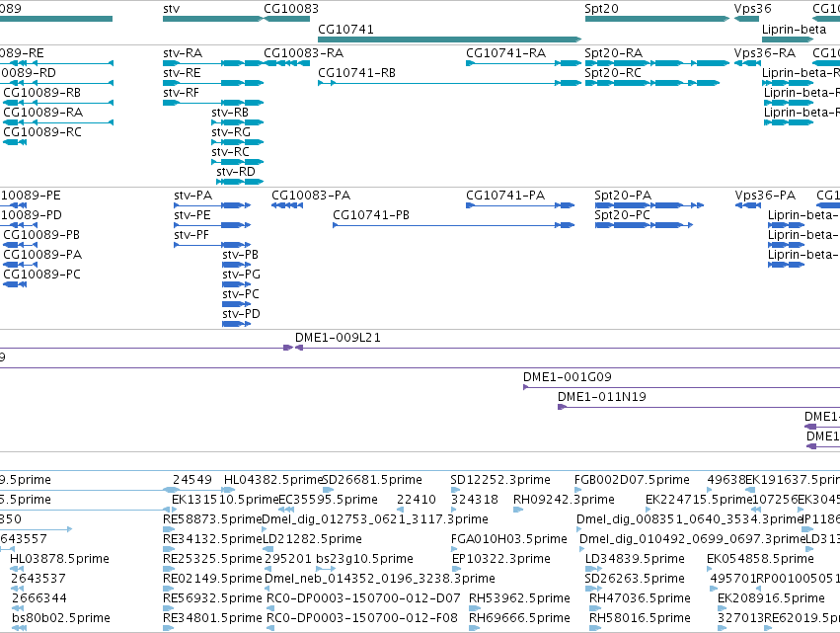This screenshot has height=633, width=840.
Task: Select the stv gene bar
Action: coord(213,19)
